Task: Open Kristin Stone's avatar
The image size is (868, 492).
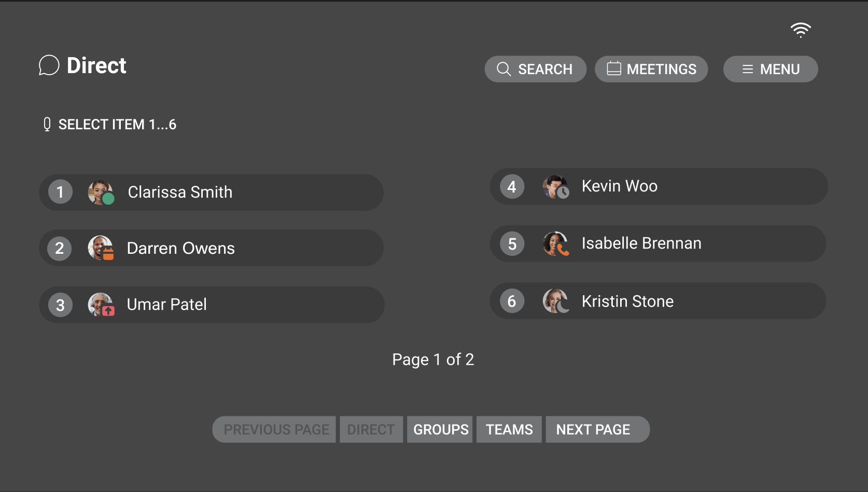Action: 556,300
